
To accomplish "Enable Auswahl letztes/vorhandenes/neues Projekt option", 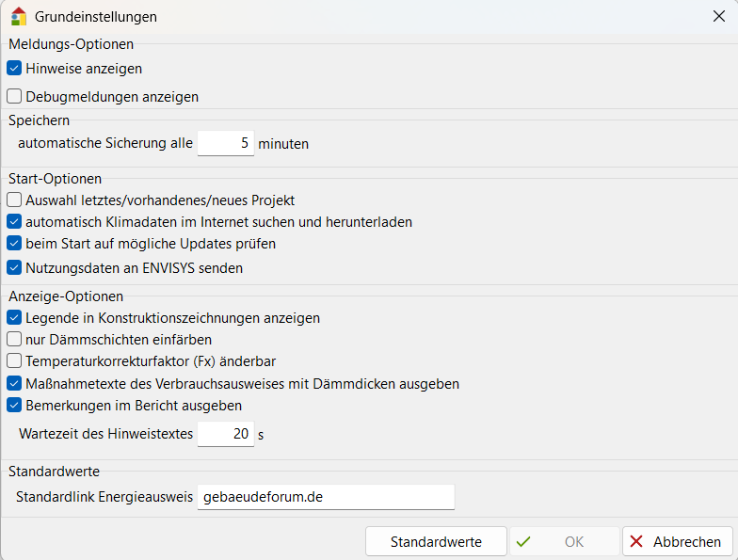I will point(14,200).
